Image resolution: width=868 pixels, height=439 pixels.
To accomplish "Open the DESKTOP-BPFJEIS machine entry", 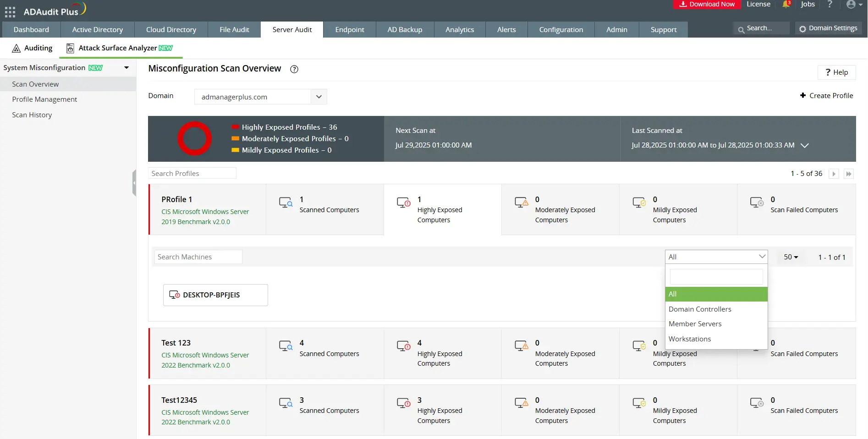I will pos(215,295).
